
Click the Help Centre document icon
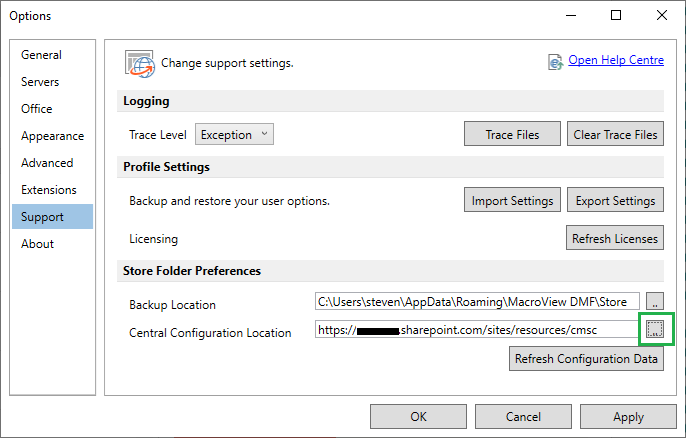555,62
